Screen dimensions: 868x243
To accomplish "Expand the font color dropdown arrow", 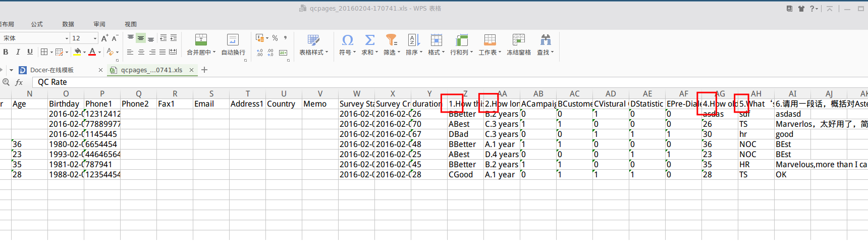I will coord(99,52).
